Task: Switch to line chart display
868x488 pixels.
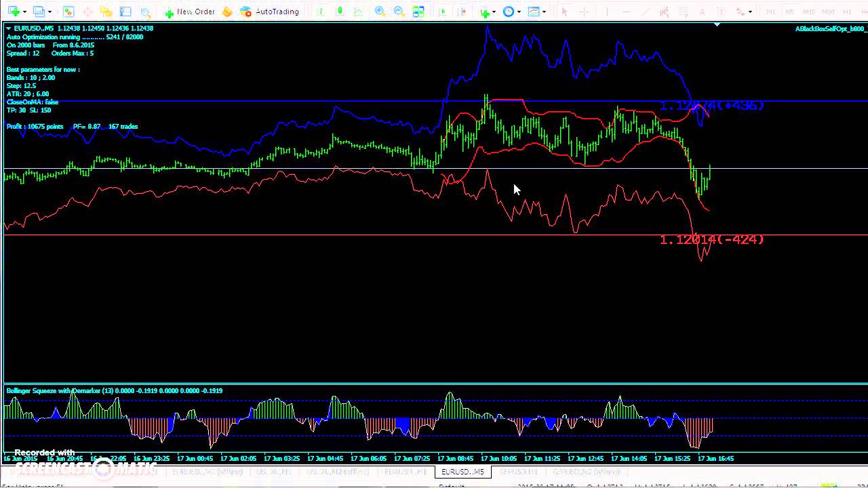Action: tap(359, 12)
